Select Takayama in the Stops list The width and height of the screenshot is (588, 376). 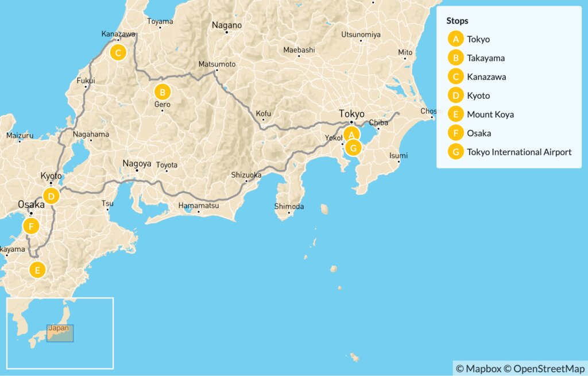[486, 58]
